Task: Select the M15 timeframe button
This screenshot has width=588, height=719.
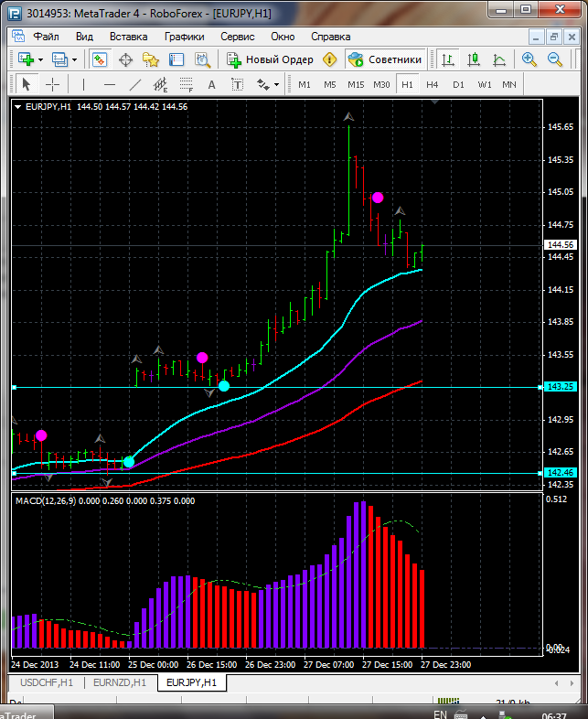Action: coord(356,84)
